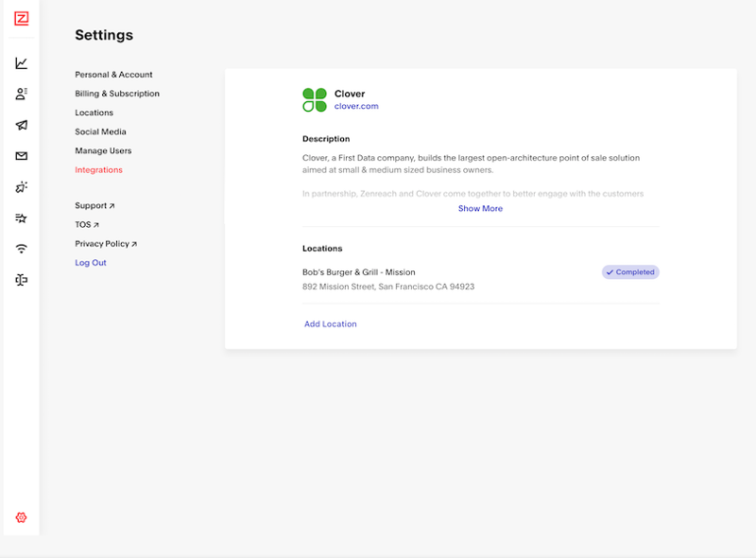Click the green Clover logo
The height and width of the screenshot is (558, 756).
pyautogui.click(x=315, y=100)
